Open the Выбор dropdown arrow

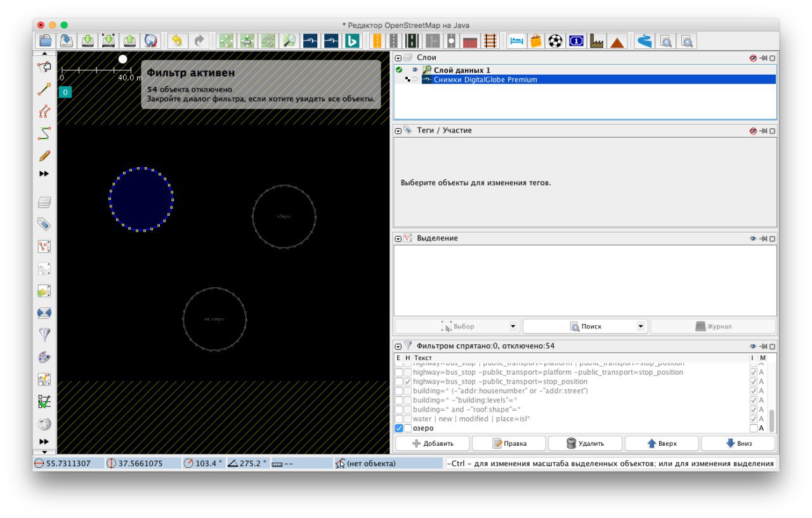513,327
